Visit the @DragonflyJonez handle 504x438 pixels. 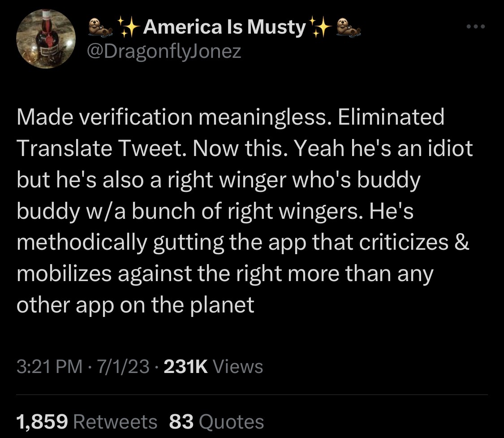tap(163, 52)
